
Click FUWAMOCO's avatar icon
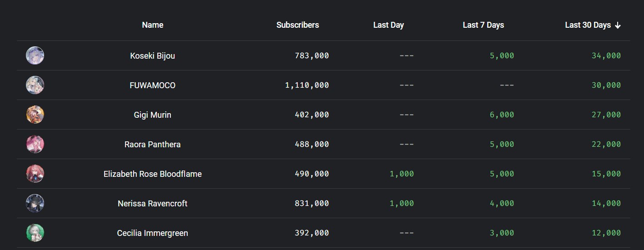pos(35,85)
